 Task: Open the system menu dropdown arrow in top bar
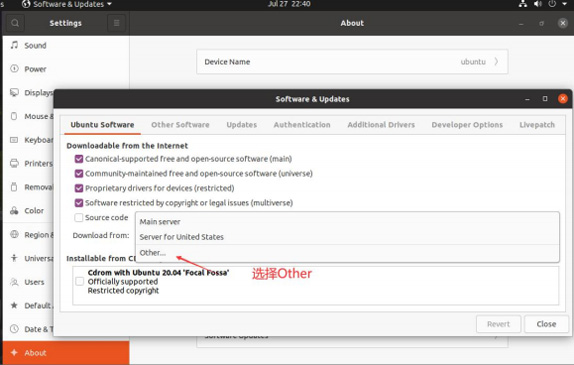(x=564, y=4)
